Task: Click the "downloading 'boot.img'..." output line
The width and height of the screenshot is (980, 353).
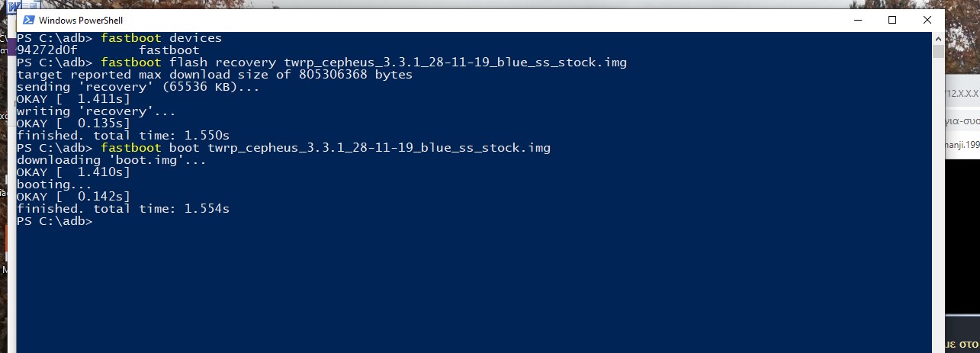Action: point(111,160)
